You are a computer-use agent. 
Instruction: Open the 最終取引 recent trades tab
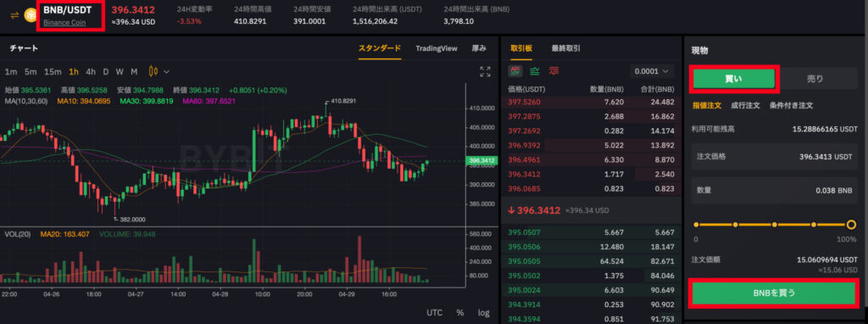pos(565,48)
